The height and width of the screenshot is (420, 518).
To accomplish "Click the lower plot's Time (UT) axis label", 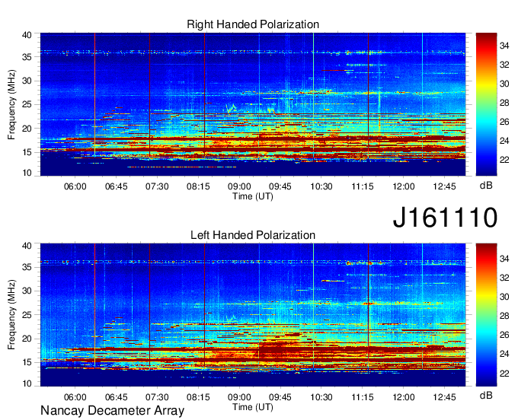I will pyautogui.click(x=253, y=407).
